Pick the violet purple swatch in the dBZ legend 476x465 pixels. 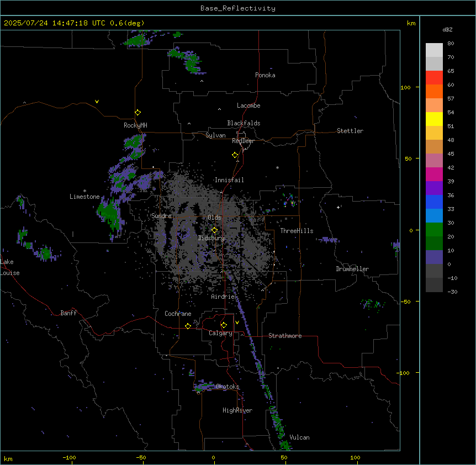434,188
